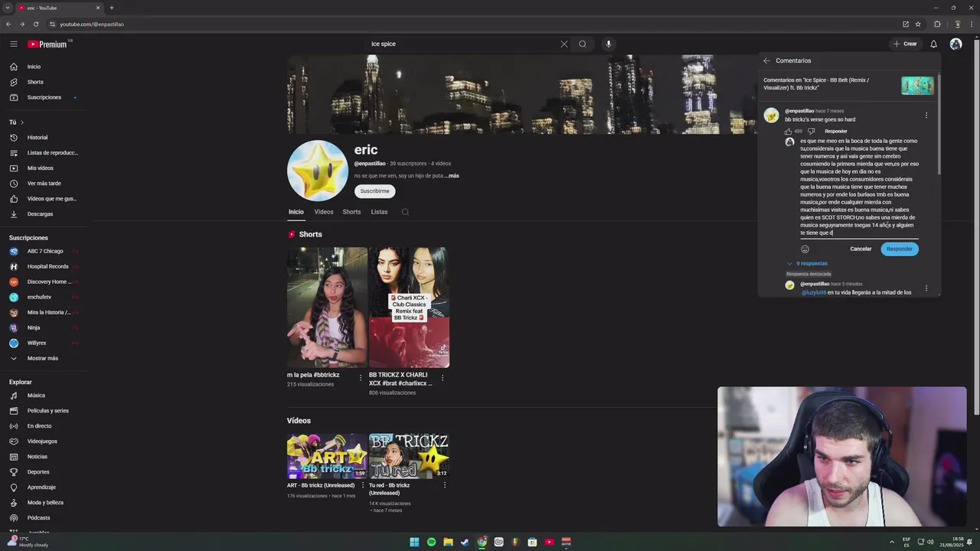
Task: Select the Vídeos channel tab
Action: click(324, 212)
